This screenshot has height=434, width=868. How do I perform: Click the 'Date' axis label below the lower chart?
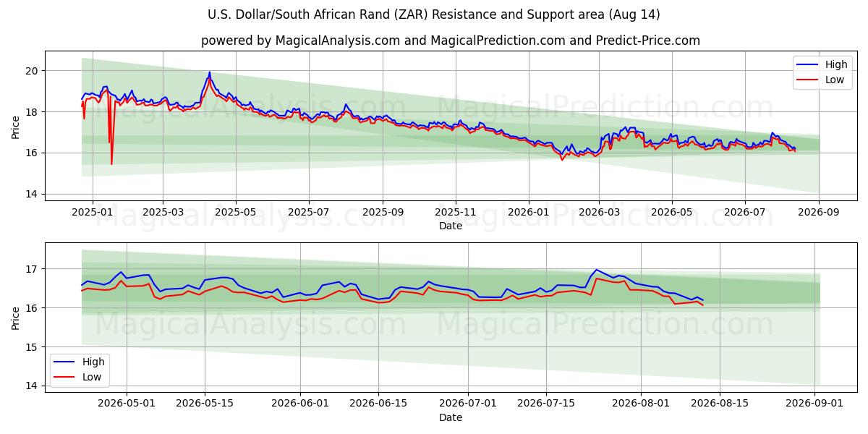451,417
